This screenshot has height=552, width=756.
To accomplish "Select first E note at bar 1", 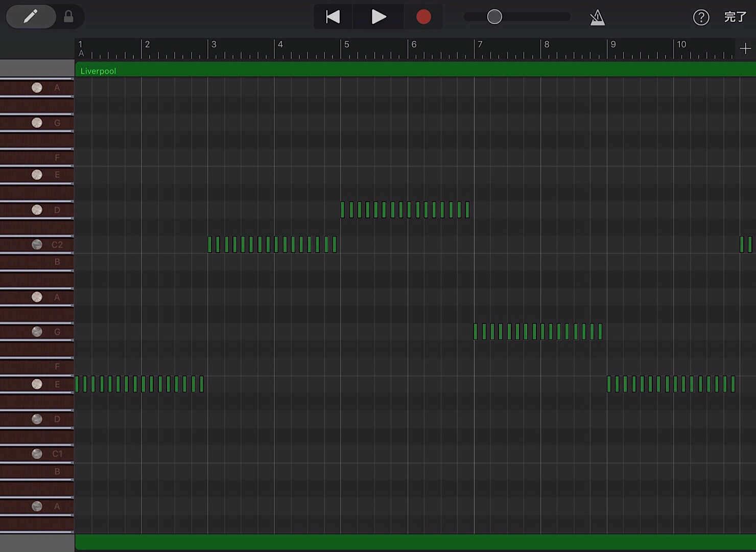I will tap(77, 384).
